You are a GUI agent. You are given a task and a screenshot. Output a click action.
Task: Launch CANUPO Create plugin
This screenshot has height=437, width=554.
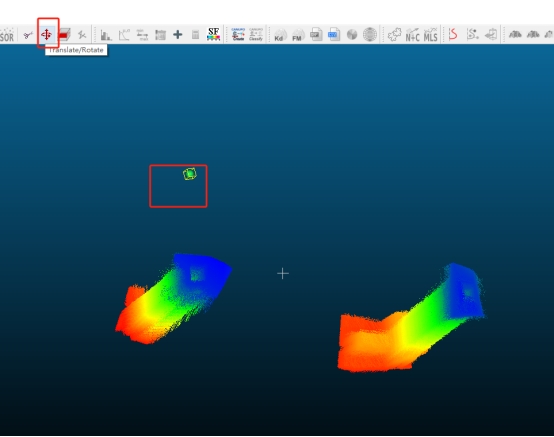238,34
